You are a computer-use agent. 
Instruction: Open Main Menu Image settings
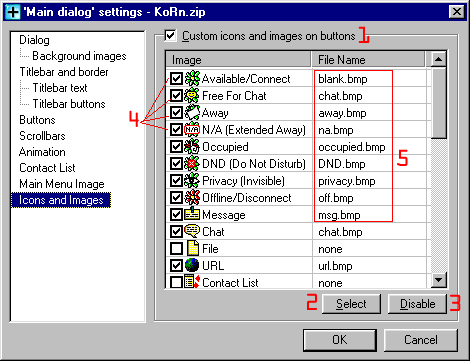62,184
